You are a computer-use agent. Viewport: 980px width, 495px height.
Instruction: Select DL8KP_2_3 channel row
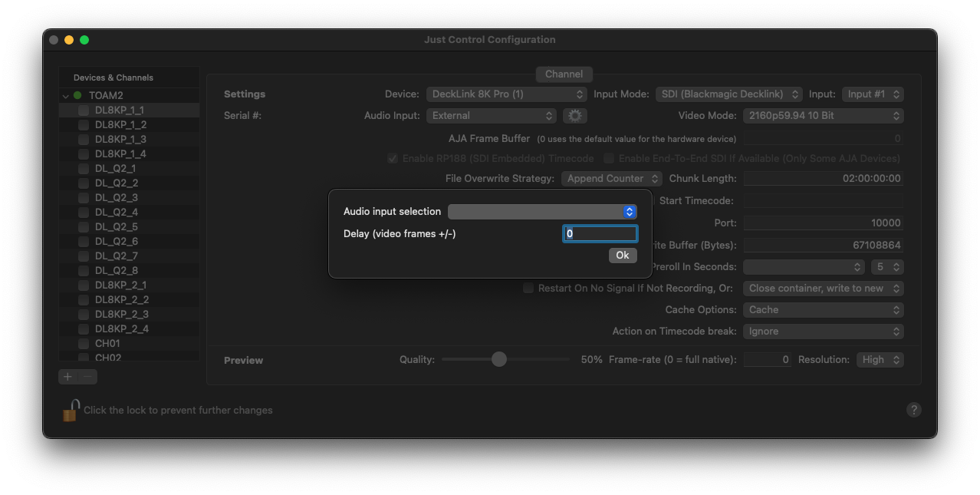pos(129,315)
